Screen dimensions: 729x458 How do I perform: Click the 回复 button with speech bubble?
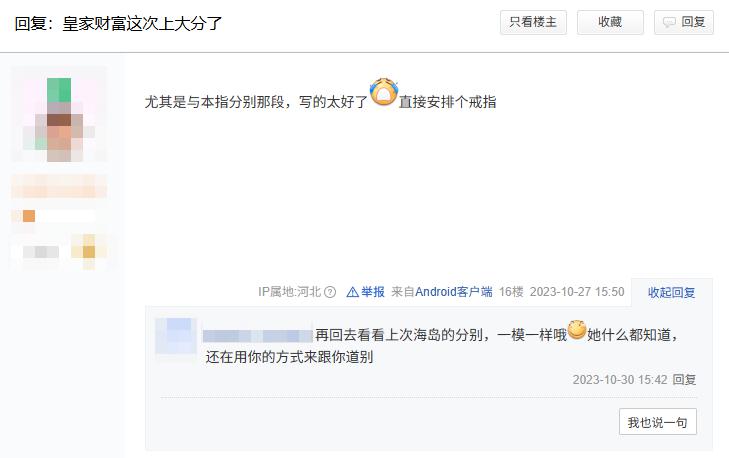[x=683, y=22]
